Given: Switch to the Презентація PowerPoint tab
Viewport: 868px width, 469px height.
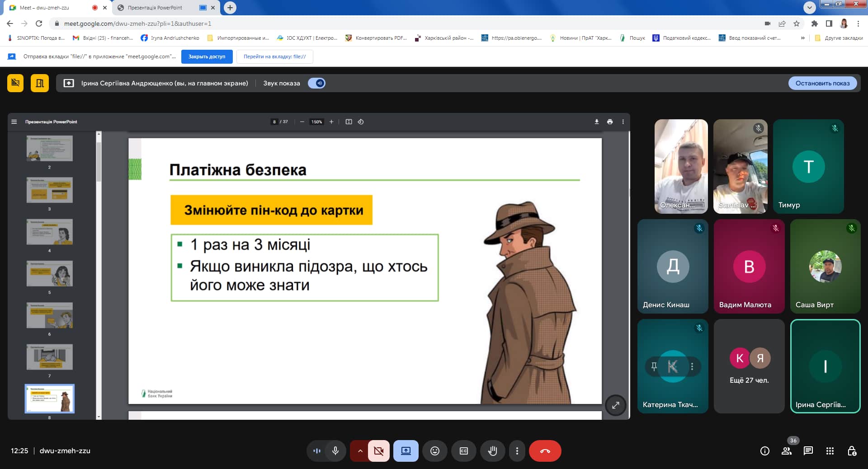Looking at the screenshot, I should (x=155, y=8).
